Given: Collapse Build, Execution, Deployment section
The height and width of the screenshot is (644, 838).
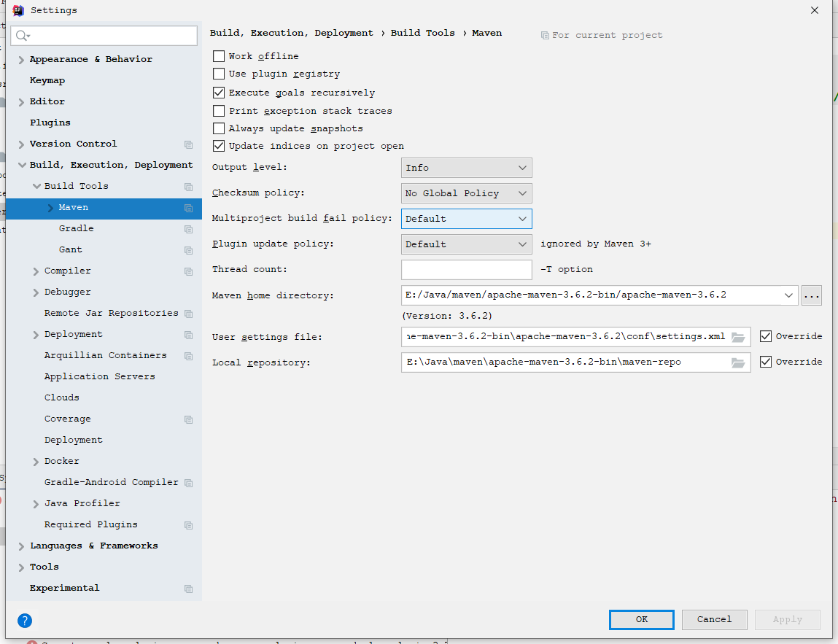Looking at the screenshot, I should [x=22, y=165].
